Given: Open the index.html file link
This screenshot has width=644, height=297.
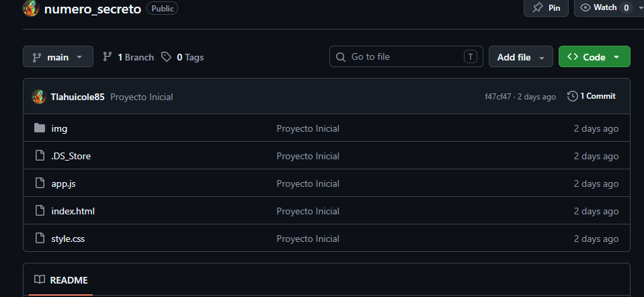Looking at the screenshot, I should pos(73,211).
